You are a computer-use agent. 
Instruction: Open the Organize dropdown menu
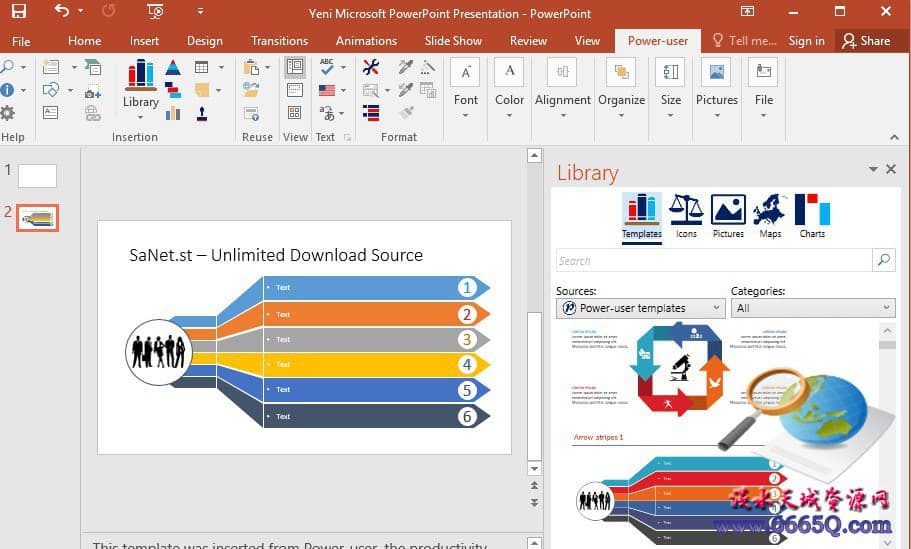click(x=621, y=89)
